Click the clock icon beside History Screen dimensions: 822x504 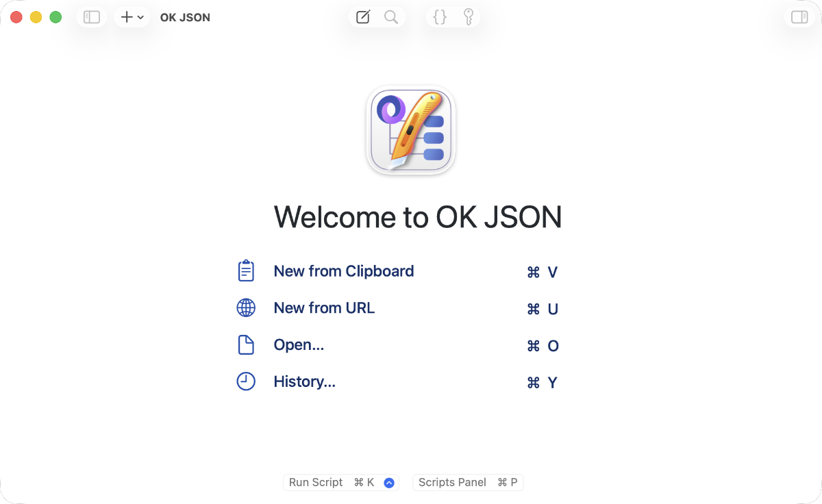click(246, 381)
